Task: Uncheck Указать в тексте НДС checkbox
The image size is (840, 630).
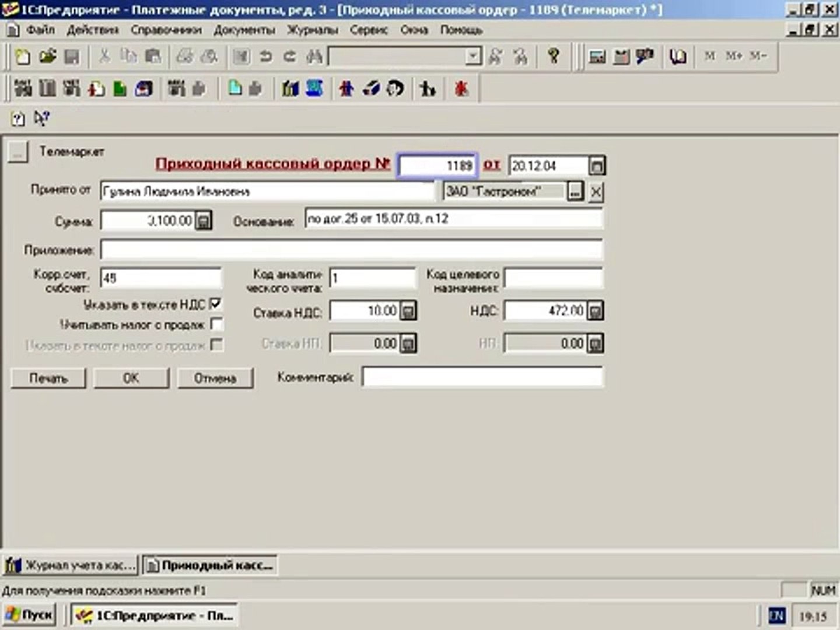Action: click(216, 304)
